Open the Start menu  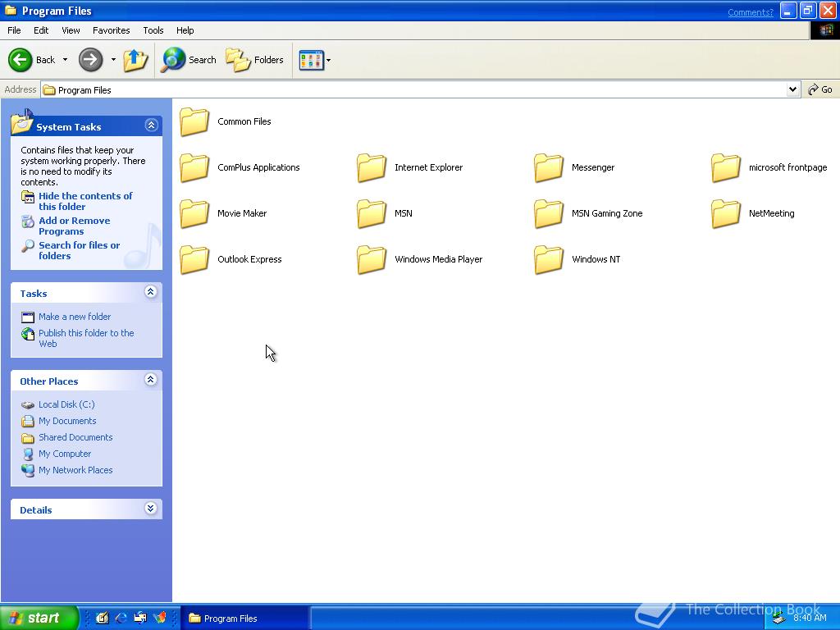click(x=39, y=618)
